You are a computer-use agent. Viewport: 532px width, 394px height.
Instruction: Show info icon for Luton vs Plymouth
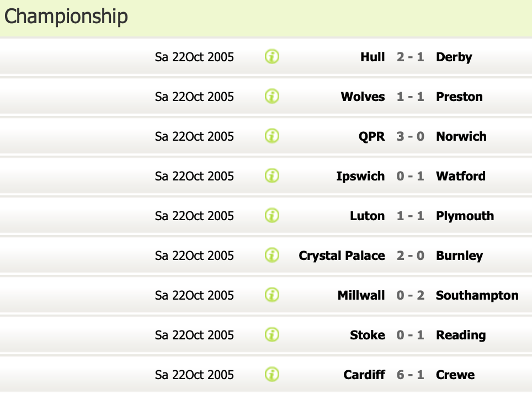click(272, 216)
